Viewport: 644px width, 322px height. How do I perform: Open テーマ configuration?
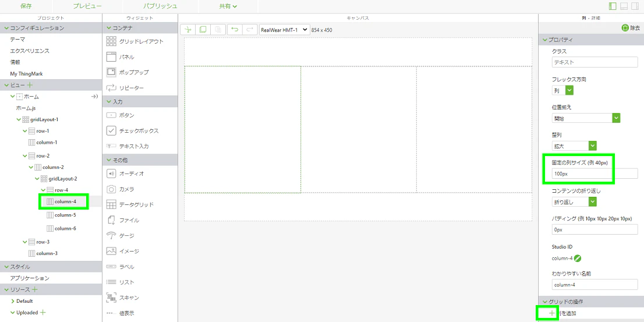click(17, 40)
